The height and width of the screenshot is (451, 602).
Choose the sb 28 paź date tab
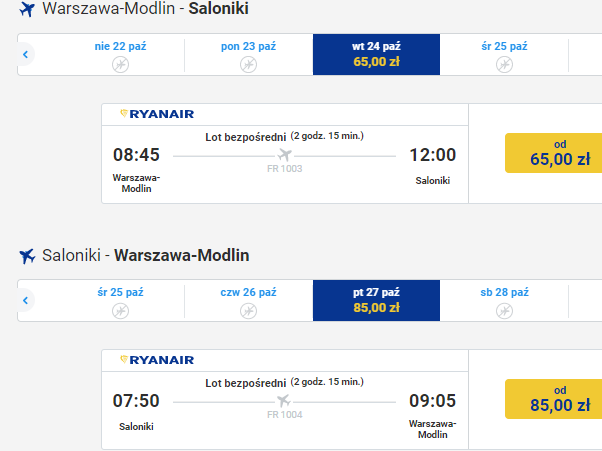(x=504, y=301)
